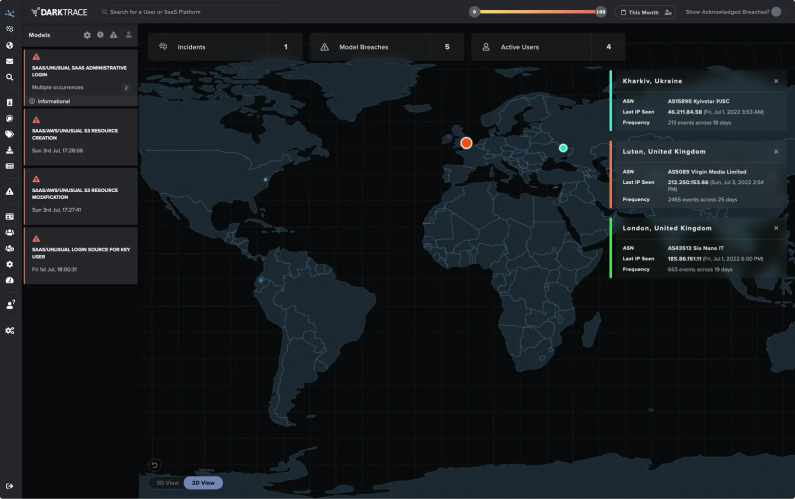Screen dimensions: 795x499
Task: Click the warning triangle icon in sidebar
Action: click(9, 191)
